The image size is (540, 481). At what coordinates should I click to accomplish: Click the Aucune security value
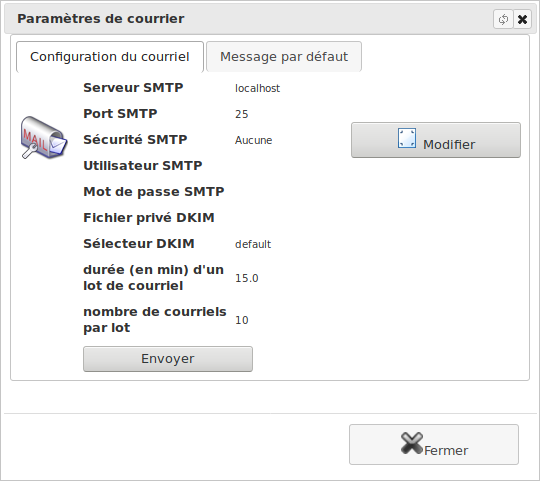253,140
